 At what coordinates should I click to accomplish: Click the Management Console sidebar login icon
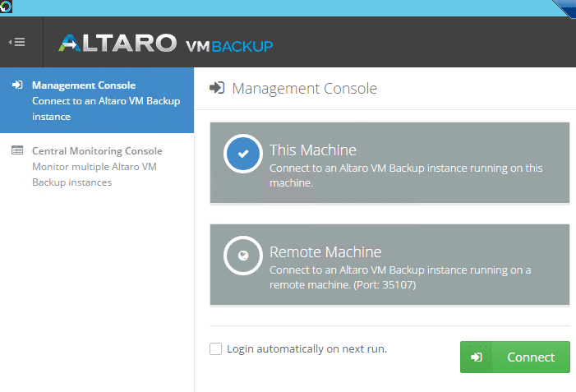tap(17, 85)
